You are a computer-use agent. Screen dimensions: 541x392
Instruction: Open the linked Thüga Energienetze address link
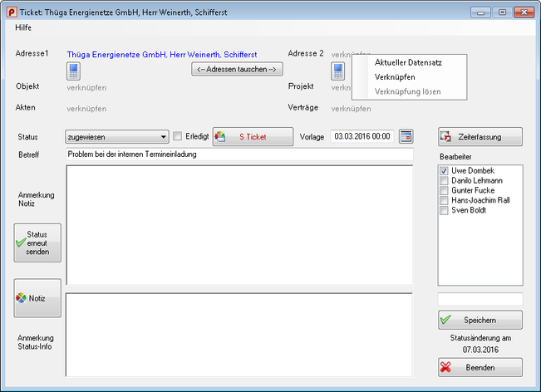pyautogui.click(x=162, y=55)
